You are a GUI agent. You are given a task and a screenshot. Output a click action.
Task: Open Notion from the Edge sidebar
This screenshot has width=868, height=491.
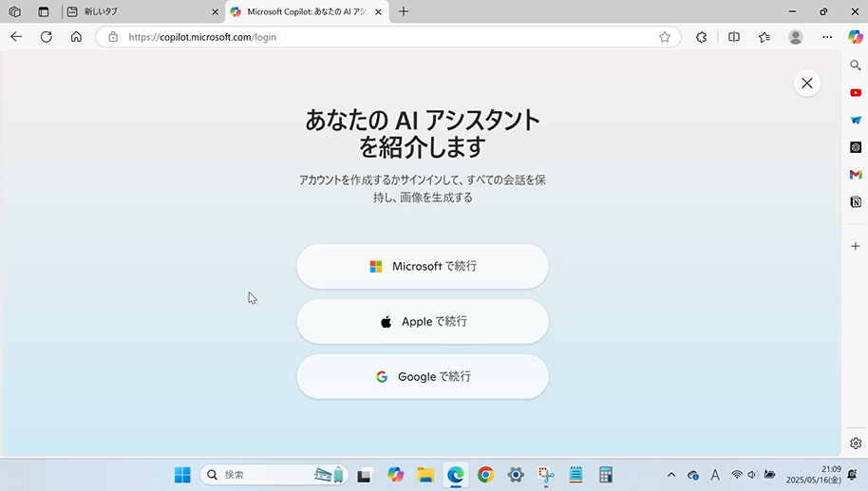tap(855, 202)
